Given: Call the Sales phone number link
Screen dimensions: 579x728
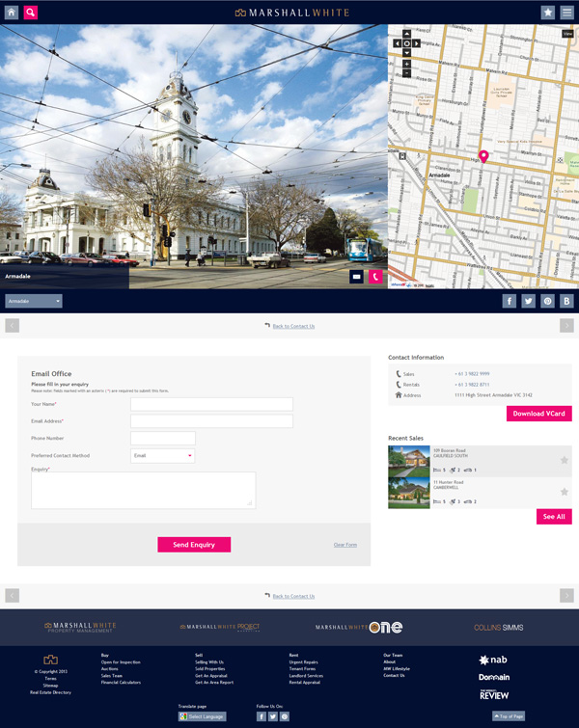Looking at the screenshot, I should (472, 374).
